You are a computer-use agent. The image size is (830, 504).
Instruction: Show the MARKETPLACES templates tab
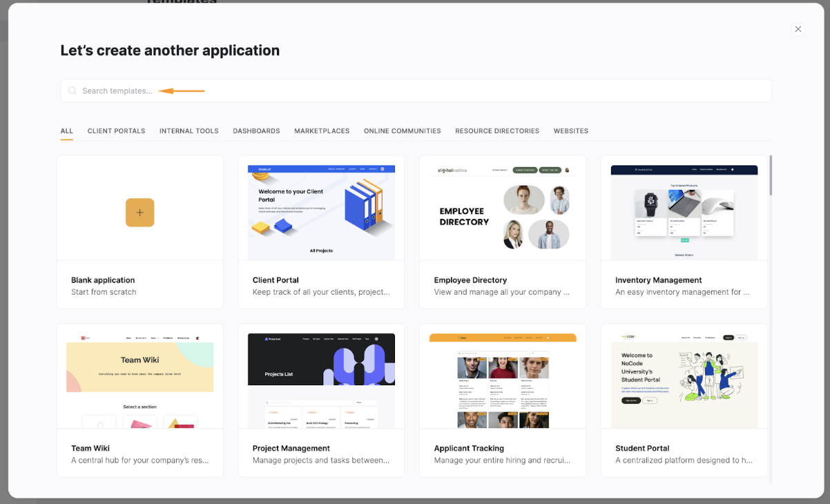coord(322,131)
